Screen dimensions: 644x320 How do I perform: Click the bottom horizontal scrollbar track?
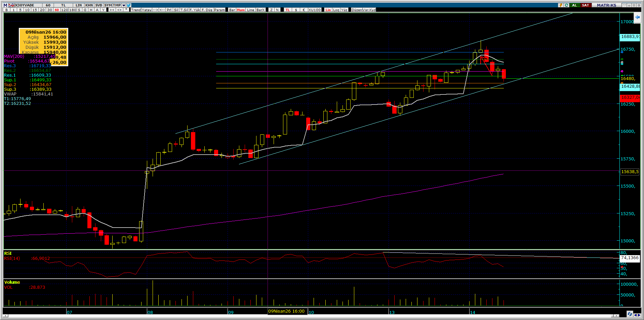pyautogui.click(x=303, y=316)
